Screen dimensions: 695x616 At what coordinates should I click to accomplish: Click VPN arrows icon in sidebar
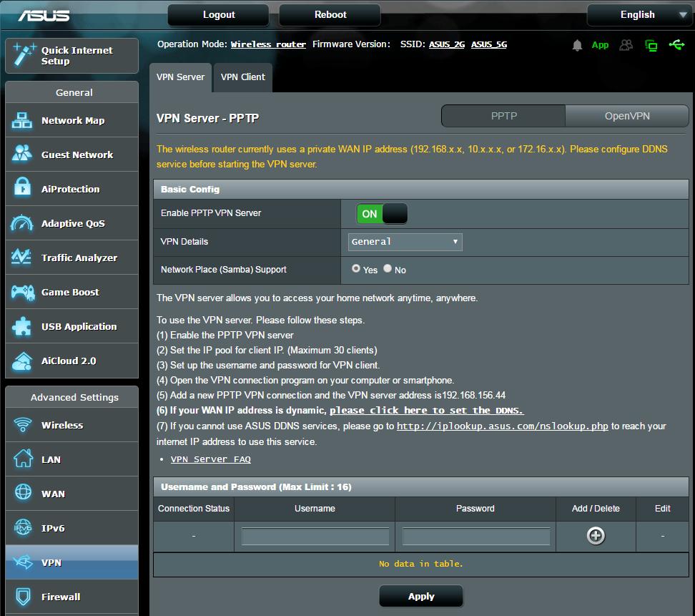[23, 562]
